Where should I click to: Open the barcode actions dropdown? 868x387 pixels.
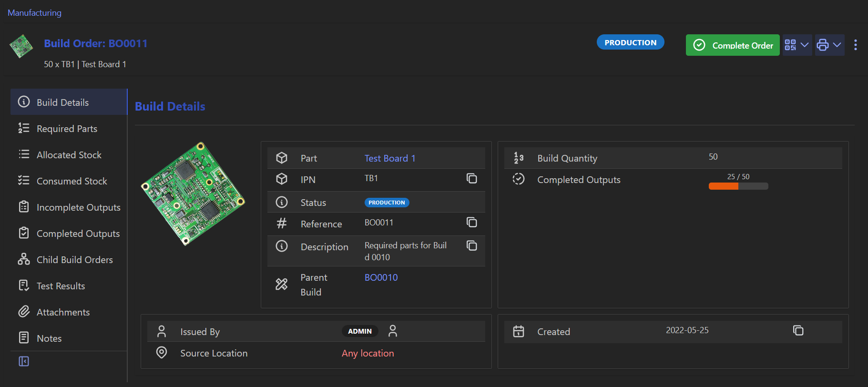coord(797,45)
